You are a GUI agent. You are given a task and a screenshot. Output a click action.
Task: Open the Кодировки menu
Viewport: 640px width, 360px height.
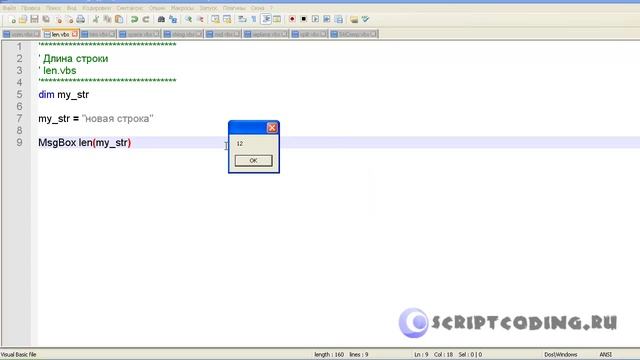(x=97, y=8)
